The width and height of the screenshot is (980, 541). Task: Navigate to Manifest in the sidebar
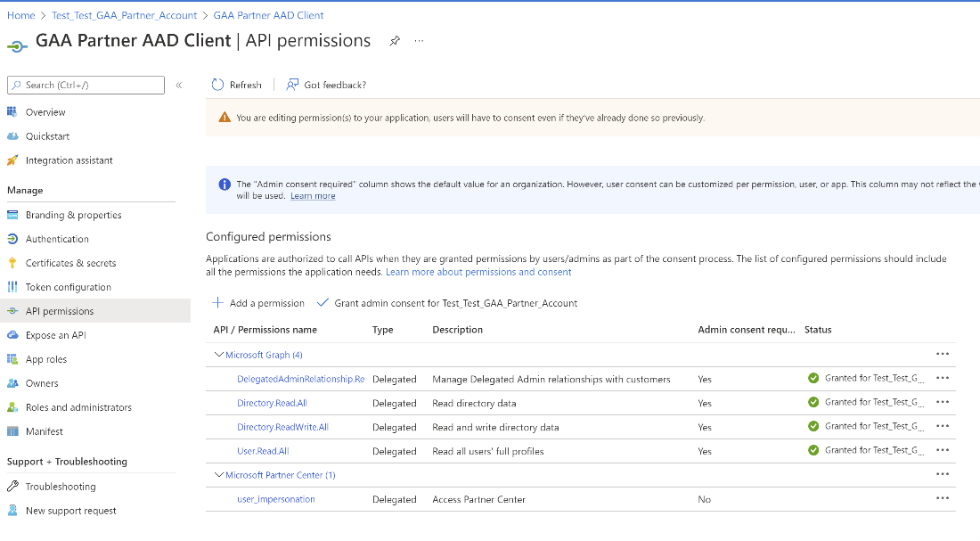(x=45, y=431)
